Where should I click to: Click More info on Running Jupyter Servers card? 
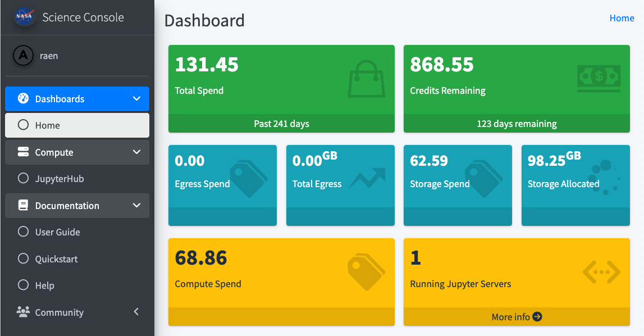click(x=516, y=316)
